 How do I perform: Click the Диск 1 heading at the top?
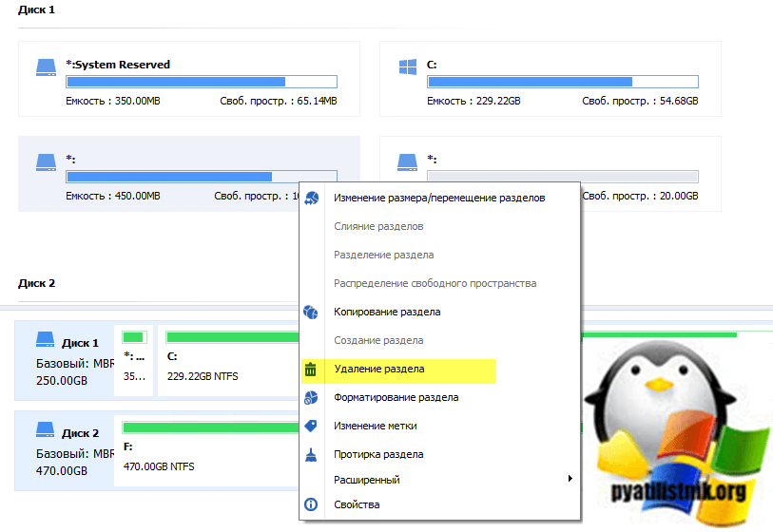tap(36, 9)
